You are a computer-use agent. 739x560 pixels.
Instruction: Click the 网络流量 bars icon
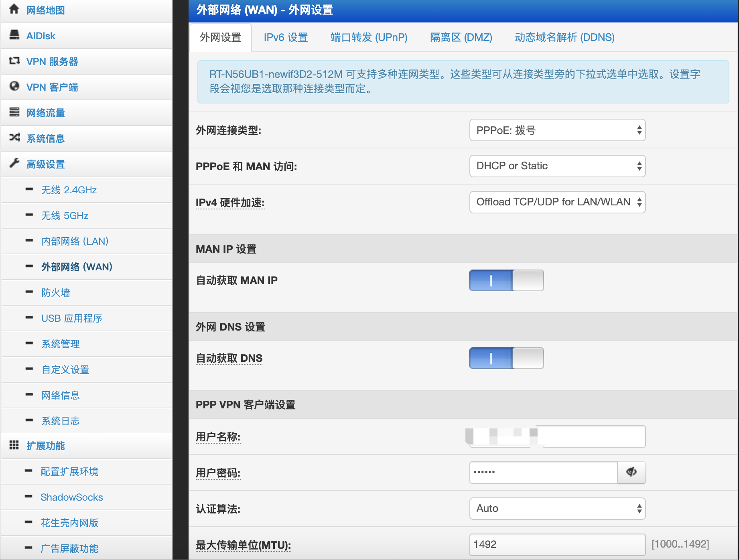coord(14,112)
